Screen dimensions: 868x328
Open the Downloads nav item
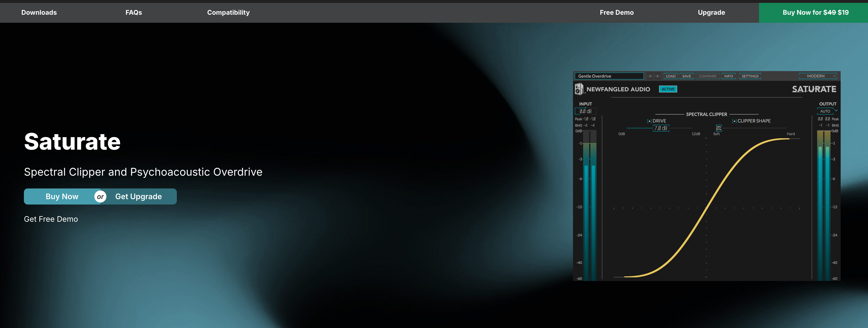coord(39,12)
